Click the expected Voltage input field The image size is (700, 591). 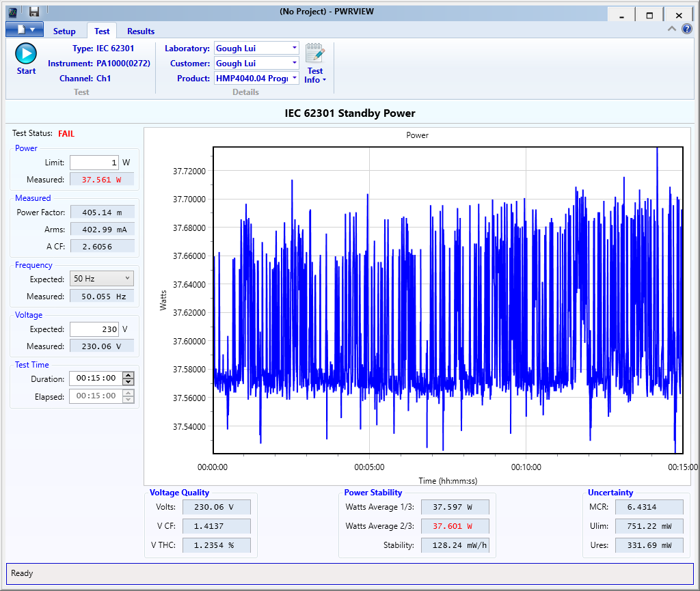click(94, 329)
